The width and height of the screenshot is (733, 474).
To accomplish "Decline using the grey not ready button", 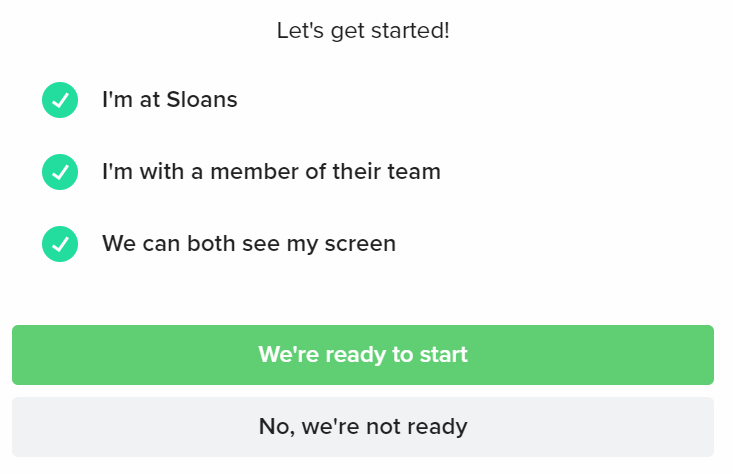I will [363, 427].
